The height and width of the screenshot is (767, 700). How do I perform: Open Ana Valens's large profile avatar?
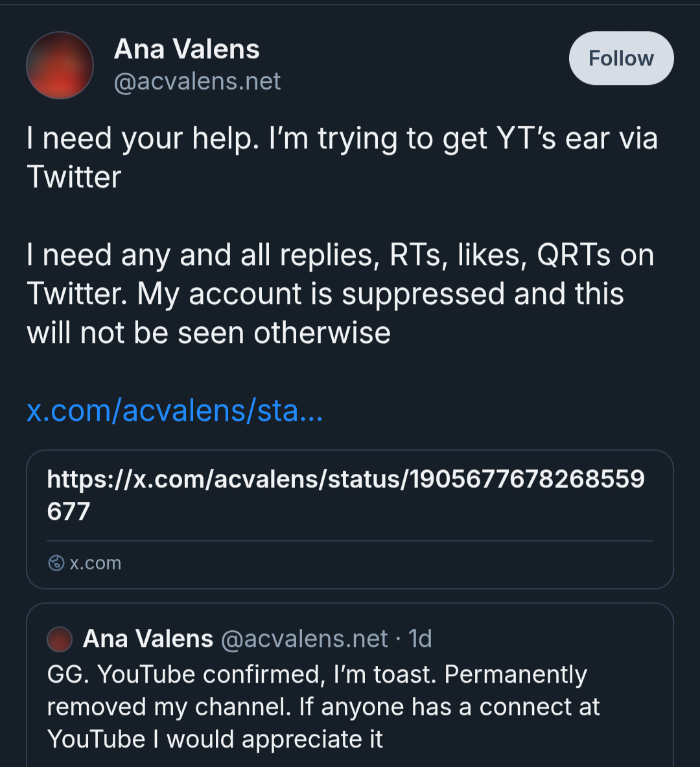[x=60, y=65]
